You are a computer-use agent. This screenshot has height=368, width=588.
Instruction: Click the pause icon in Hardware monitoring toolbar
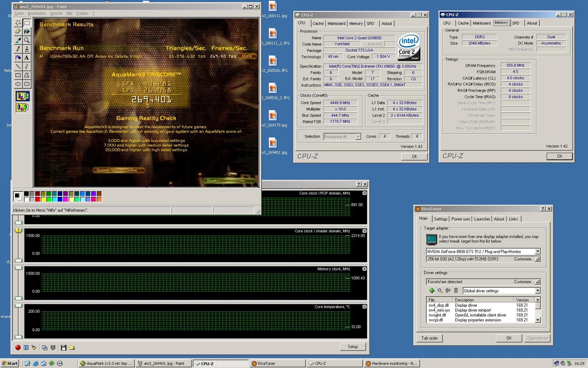tap(26, 347)
